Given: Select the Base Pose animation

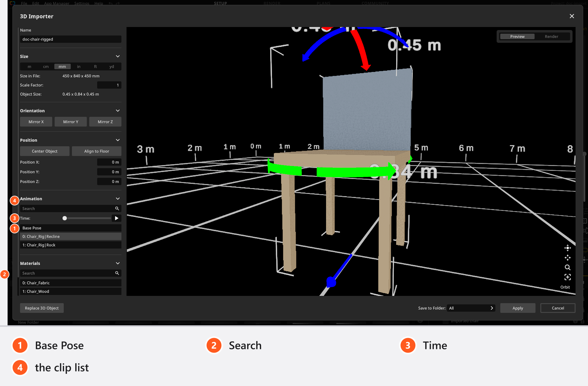Looking at the screenshot, I should 71,228.
